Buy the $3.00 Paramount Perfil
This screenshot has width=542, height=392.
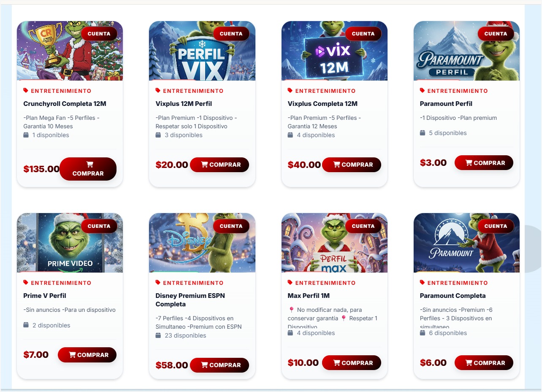pyautogui.click(x=484, y=163)
